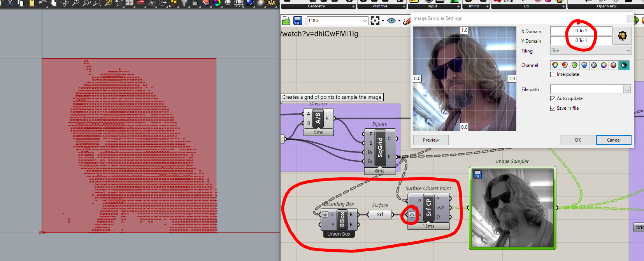The image size is (644, 261).
Task: Click the Zoom Extents magnifier icon
Action: [x=97, y=2]
